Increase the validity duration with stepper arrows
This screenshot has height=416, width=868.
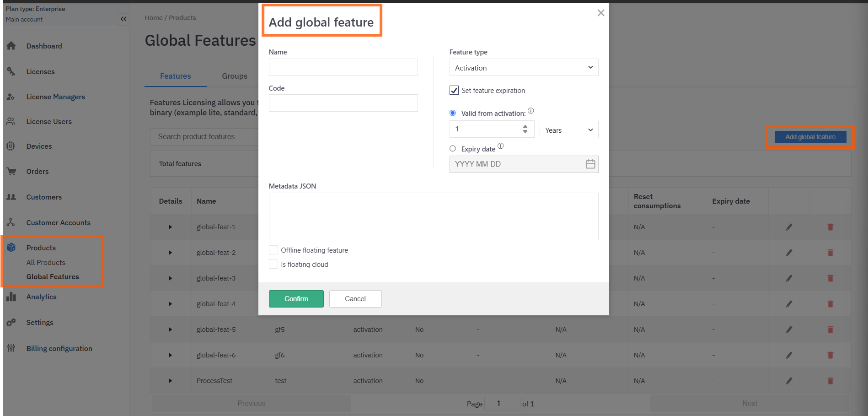pos(525,127)
